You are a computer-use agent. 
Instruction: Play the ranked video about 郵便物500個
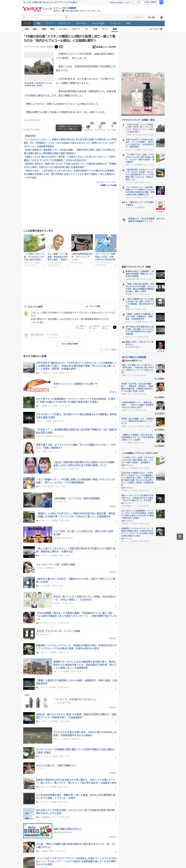160,274
